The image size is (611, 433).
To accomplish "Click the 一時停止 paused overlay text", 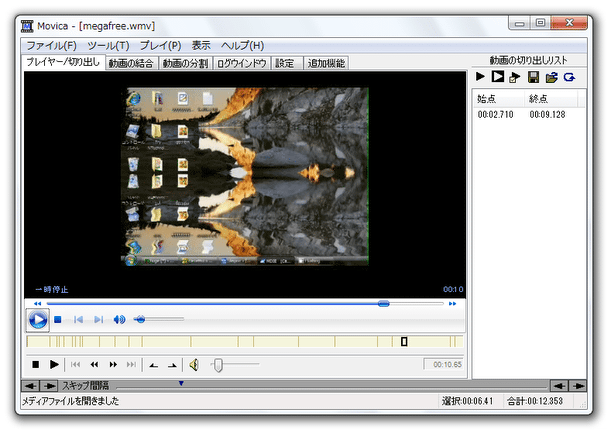I will [x=52, y=290].
